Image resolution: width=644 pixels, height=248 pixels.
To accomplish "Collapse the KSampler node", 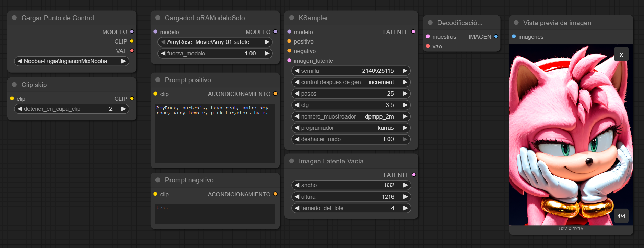I will (x=292, y=18).
